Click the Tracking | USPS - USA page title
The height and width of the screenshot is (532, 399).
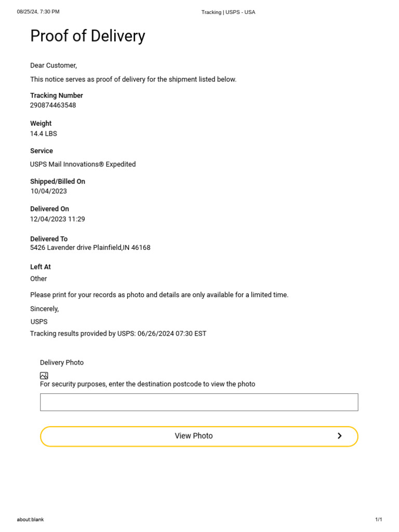[228, 12]
